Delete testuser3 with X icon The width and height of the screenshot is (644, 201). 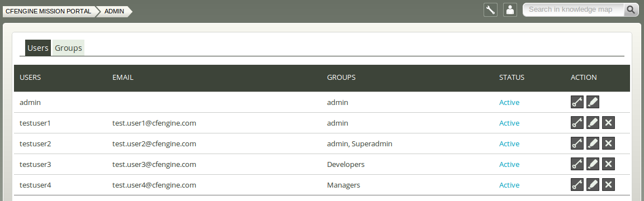pos(608,164)
